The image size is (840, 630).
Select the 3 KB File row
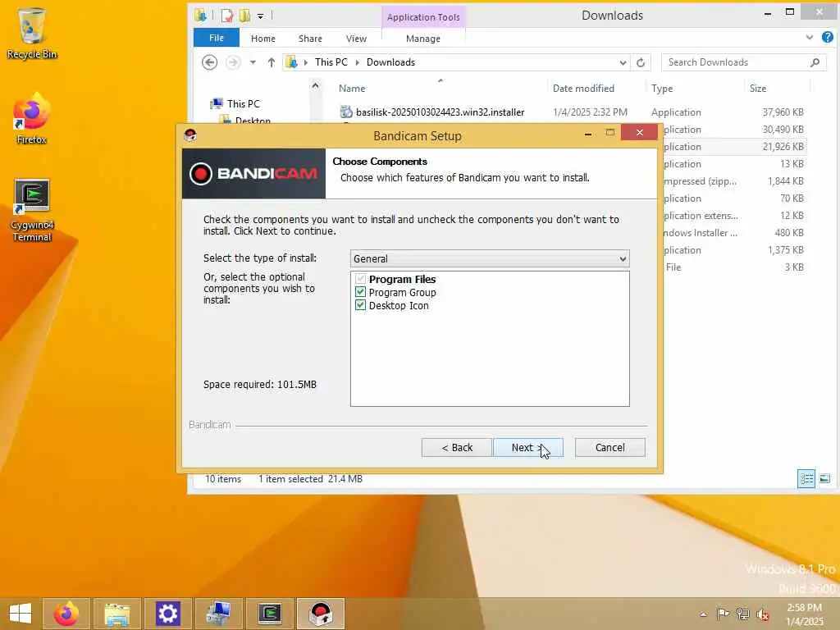pyautogui.click(x=733, y=267)
